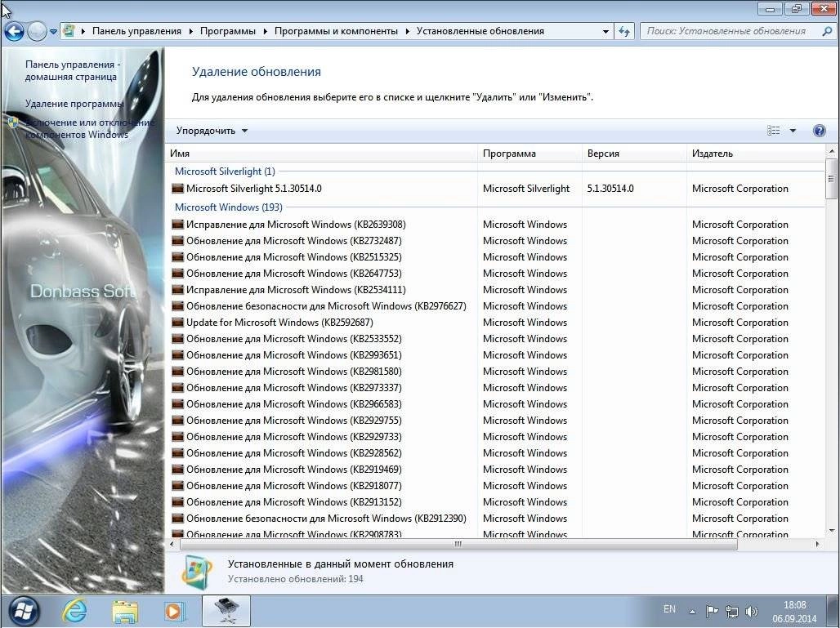Open Windows components on/off link

(x=90, y=128)
